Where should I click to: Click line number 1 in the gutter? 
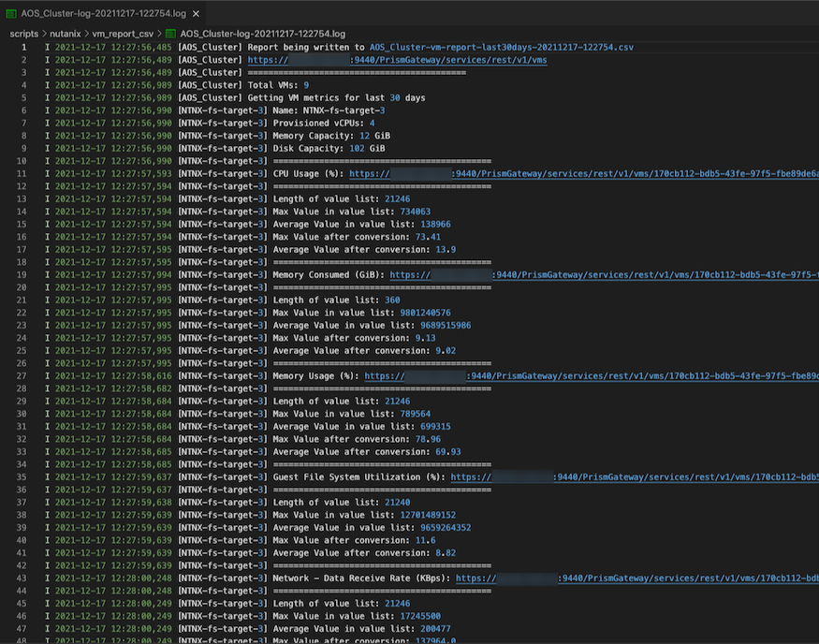[x=23, y=47]
